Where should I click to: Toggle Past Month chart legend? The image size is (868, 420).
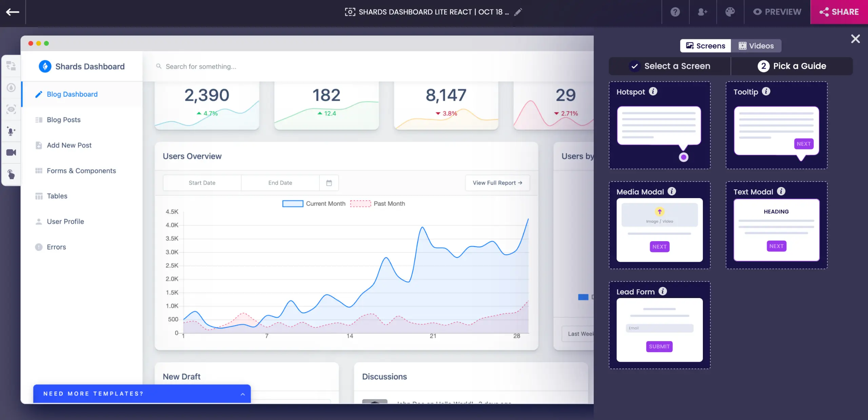point(377,204)
